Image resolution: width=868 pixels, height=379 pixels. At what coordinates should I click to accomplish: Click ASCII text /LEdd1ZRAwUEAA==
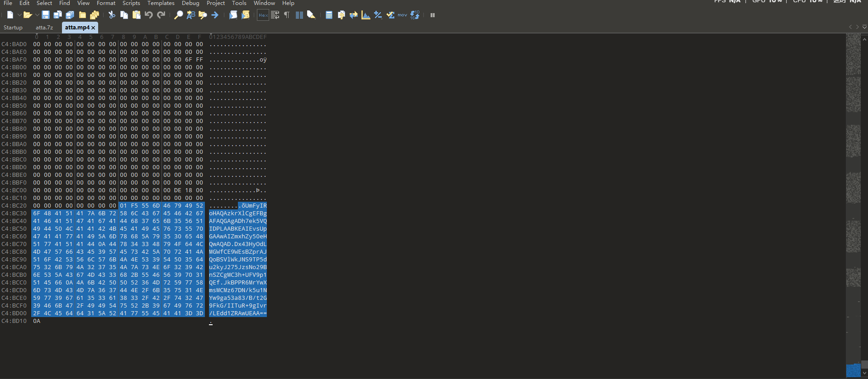click(238, 313)
